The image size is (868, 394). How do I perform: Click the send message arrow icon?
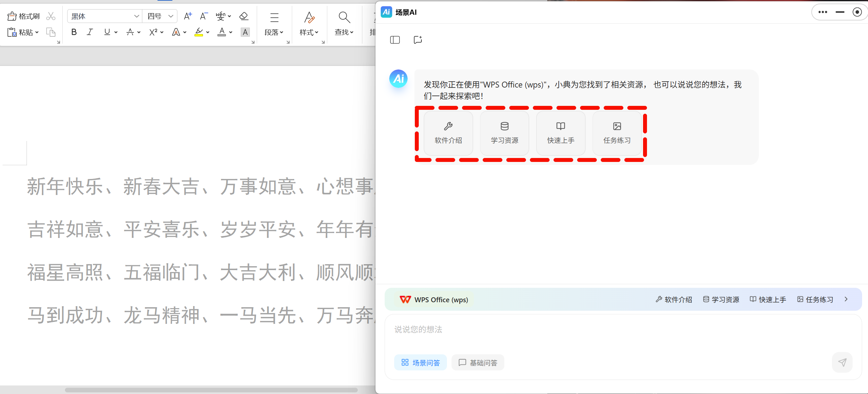click(x=842, y=363)
